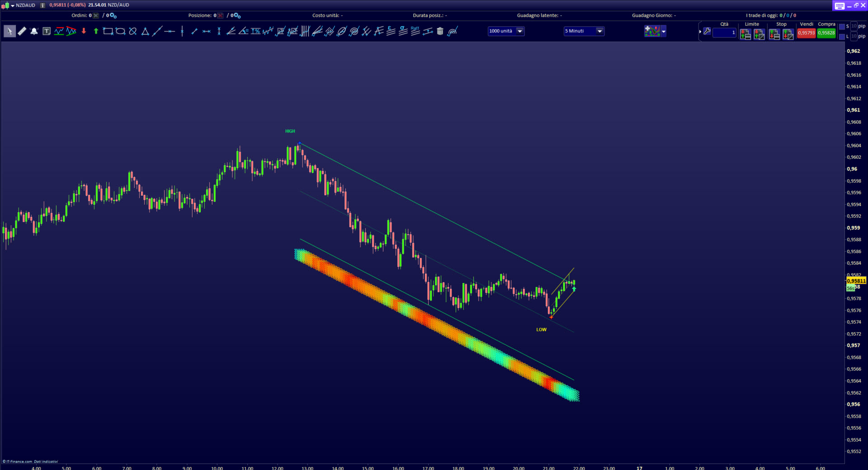Select the triangle drawing tool
This screenshot has width=868, height=470.
[145, 31]
